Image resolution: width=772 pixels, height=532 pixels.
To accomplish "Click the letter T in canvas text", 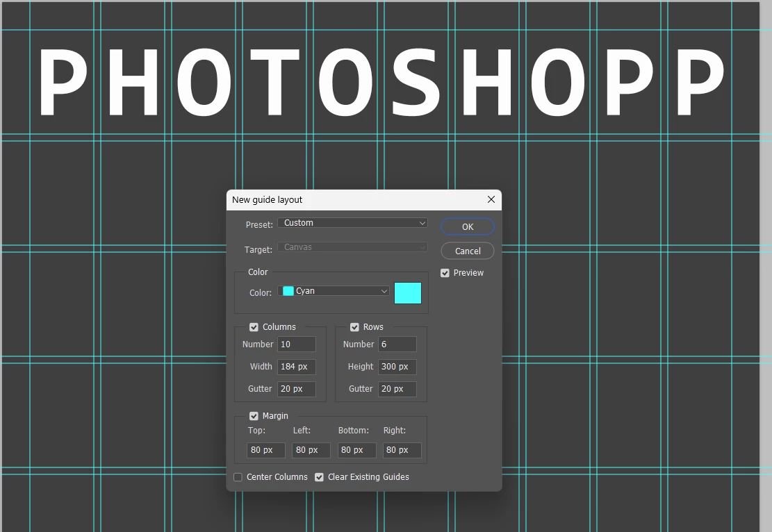I will (274, 82).
